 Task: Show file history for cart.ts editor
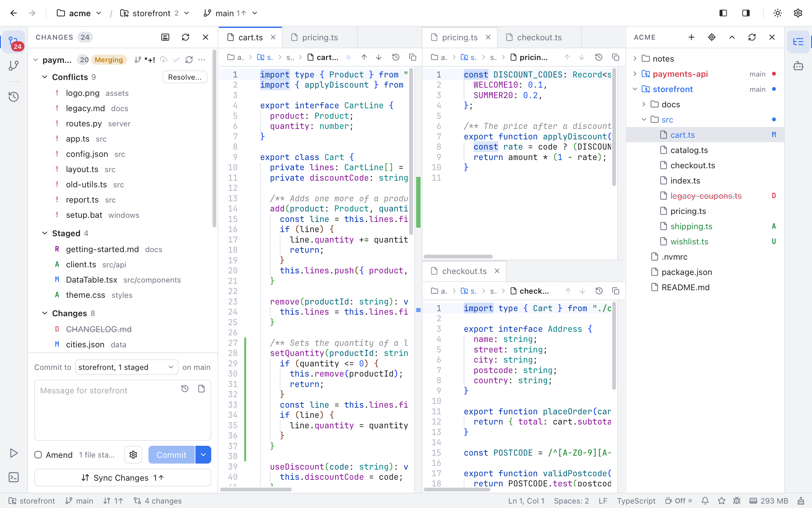point(396,57)
